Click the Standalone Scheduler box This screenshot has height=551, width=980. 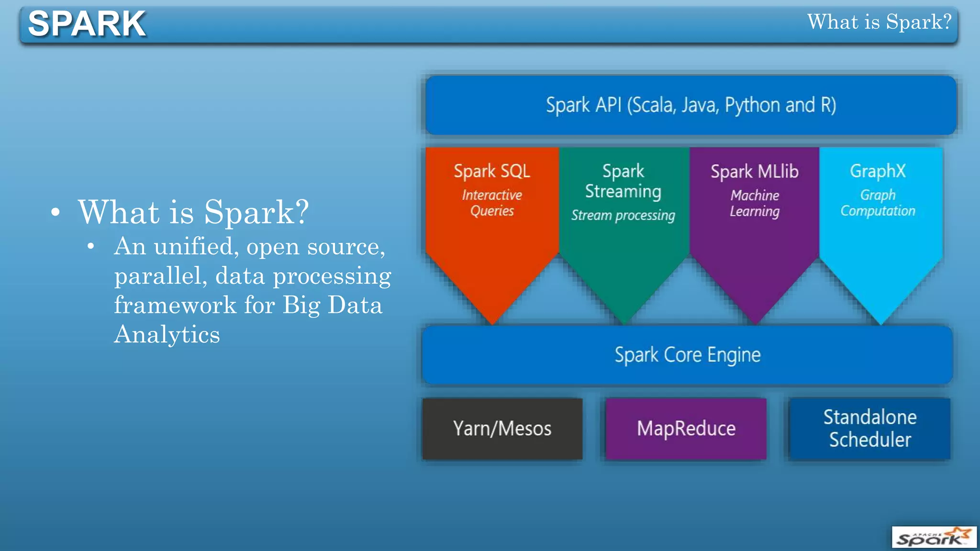tap(869, 429)
